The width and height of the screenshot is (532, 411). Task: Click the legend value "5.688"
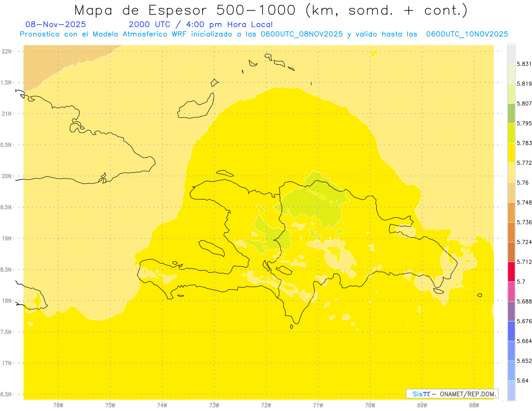[x=524, y=301]
